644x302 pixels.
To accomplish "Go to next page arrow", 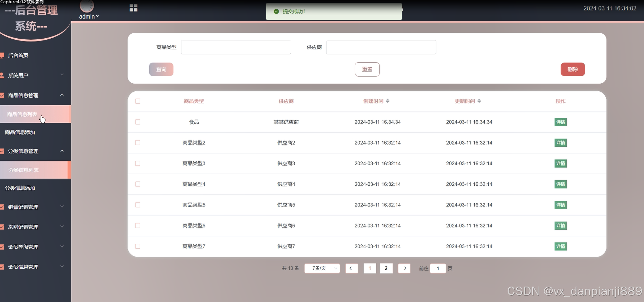I will pyautogui.click(x=405, y=268).
